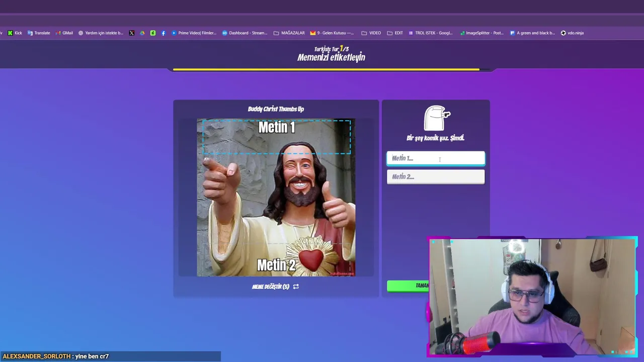Open the Prime Video bookmark

[x=194, y=33]
